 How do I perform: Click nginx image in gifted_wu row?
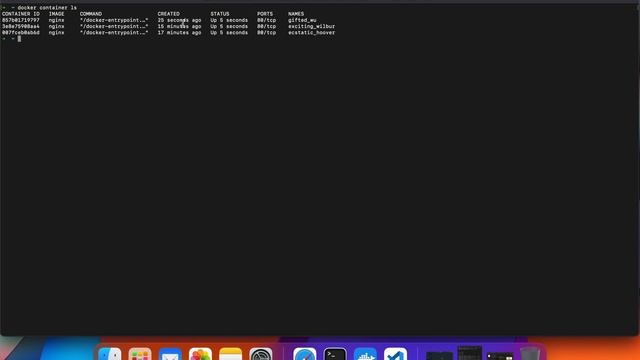coord(56,20)
